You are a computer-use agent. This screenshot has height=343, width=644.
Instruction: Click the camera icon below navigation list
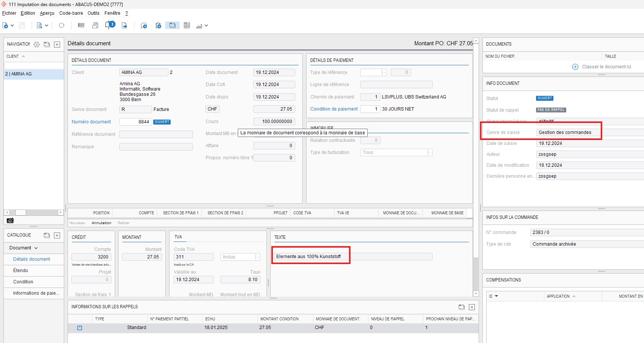[x=10, y=220]
